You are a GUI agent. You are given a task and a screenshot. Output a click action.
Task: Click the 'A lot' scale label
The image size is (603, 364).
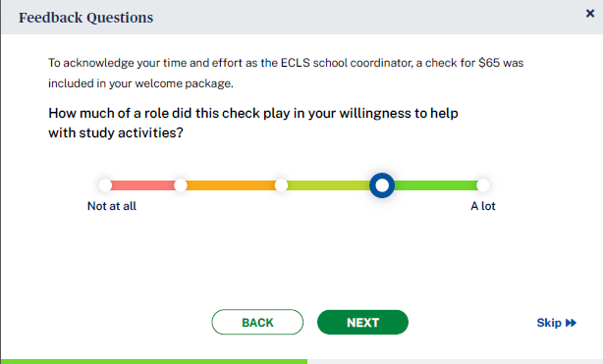(483, 206)
